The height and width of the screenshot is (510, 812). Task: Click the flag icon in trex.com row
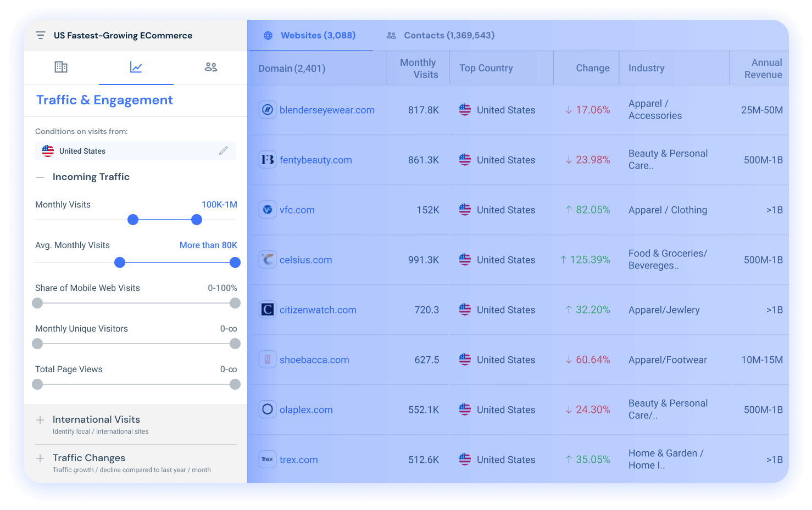465,459
